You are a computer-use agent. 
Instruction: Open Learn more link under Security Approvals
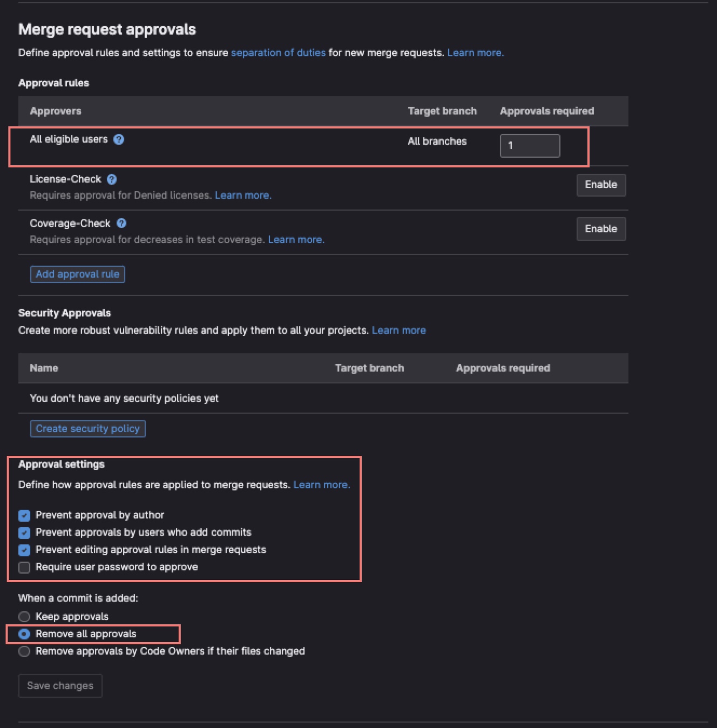point(398,331)
